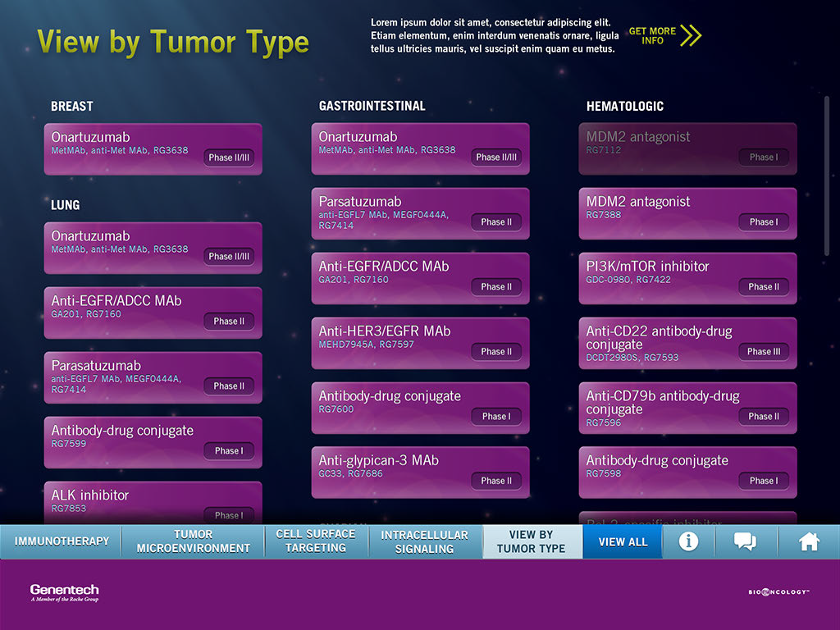Click Phase II badge on Anti-glypican-3 MAb
The image size is (840, 630).
(x=496, y=481)
